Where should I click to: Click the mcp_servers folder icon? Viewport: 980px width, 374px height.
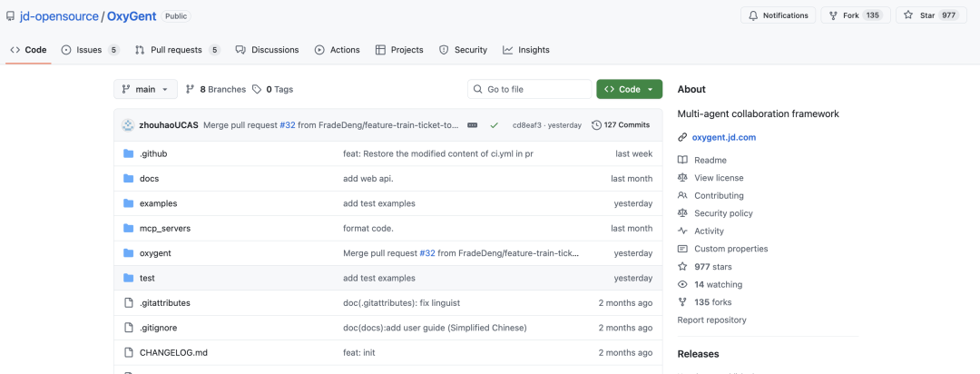click(129, 228)
